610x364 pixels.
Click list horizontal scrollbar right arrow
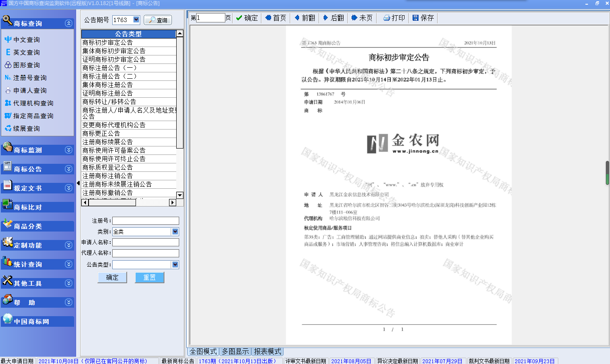(x=172, y=203)
